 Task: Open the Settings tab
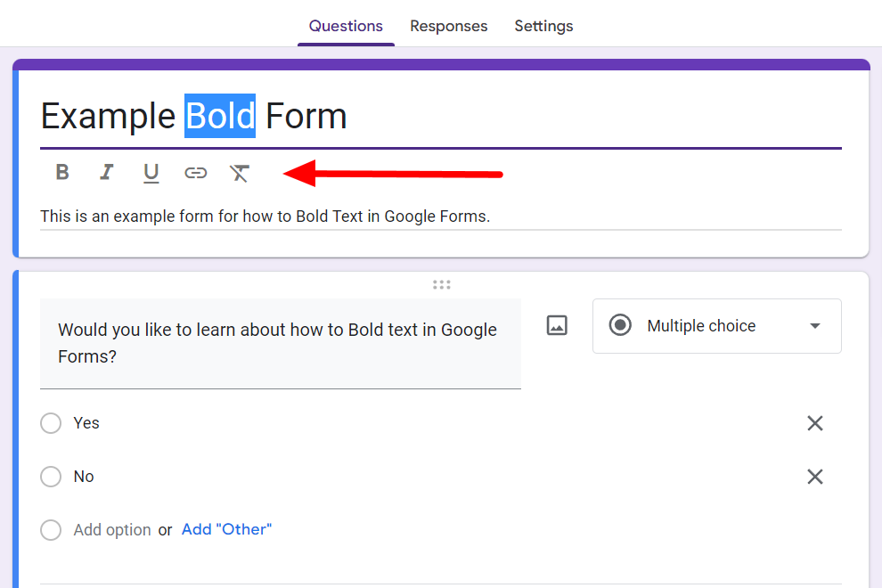pos(543,26)
